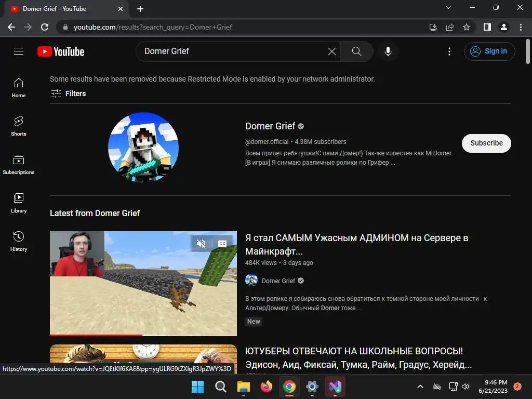532x399 pixels.
Task: Start voice search with the microphone
Action: point(388,51)
